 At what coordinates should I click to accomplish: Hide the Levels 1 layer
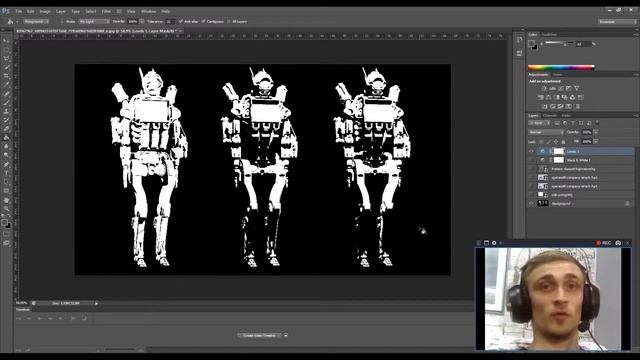point(531,151)
